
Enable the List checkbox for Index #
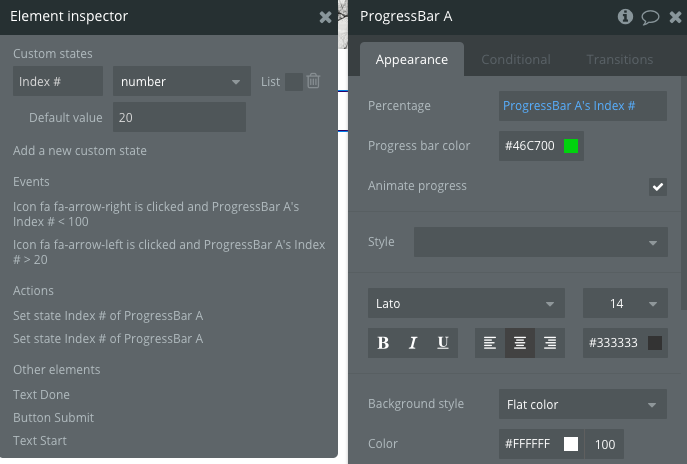(x=293, y=82)
